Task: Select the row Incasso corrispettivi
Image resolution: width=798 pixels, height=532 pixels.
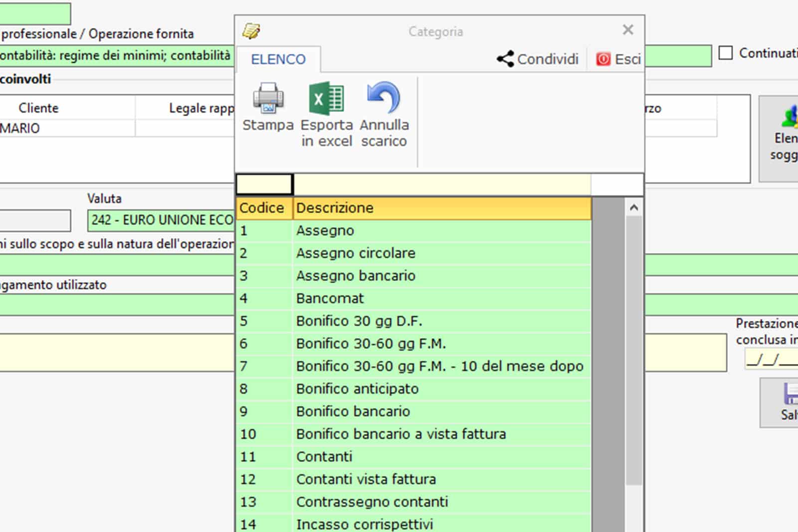Action: pos(413,524)
